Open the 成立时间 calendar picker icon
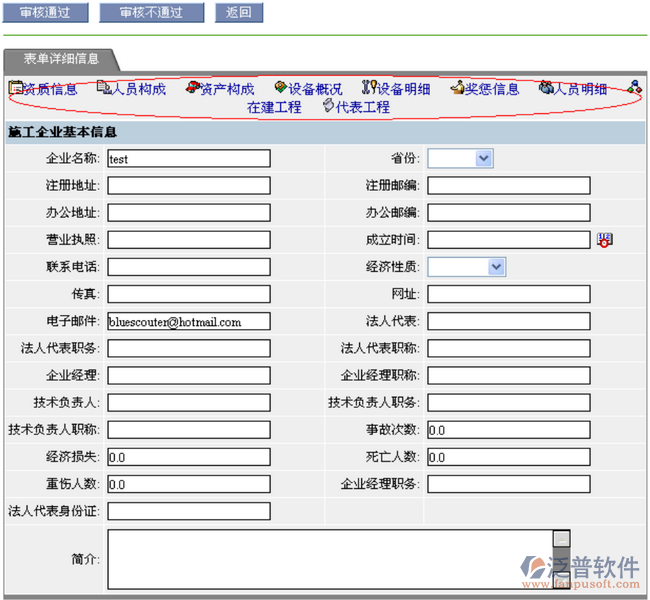650x600 pixels. click(604, 240)
